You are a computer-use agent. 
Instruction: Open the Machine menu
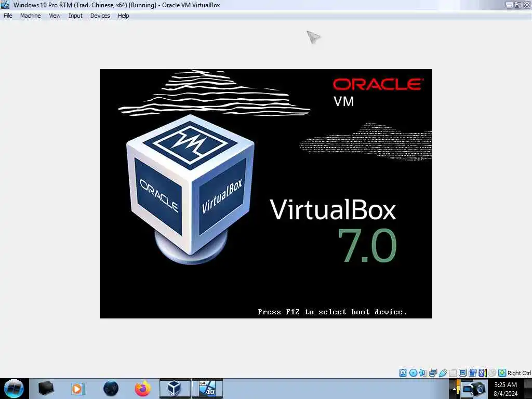point(31,16)
